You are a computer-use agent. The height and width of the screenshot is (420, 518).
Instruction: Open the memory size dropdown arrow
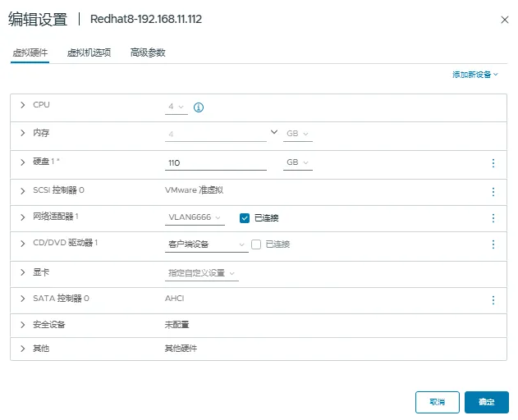pyautogui.click(x=274, y=132)
